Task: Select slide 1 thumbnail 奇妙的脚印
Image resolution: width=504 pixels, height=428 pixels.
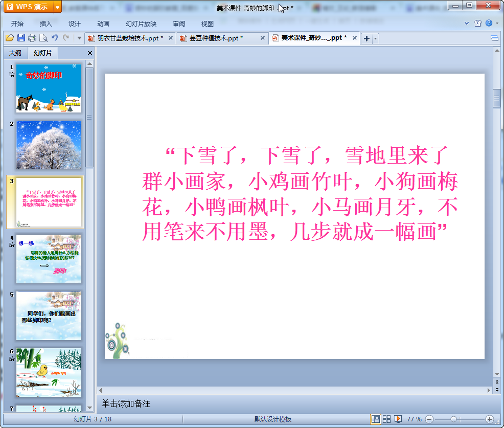Action: (x=49, y=88)
